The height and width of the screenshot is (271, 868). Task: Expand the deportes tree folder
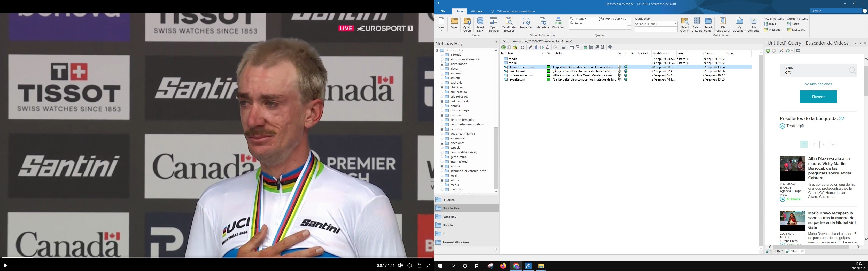click(442, 129)
